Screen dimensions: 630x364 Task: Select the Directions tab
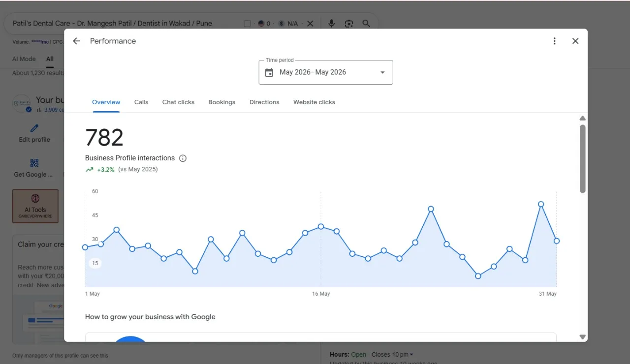click(x=264, y=102)
